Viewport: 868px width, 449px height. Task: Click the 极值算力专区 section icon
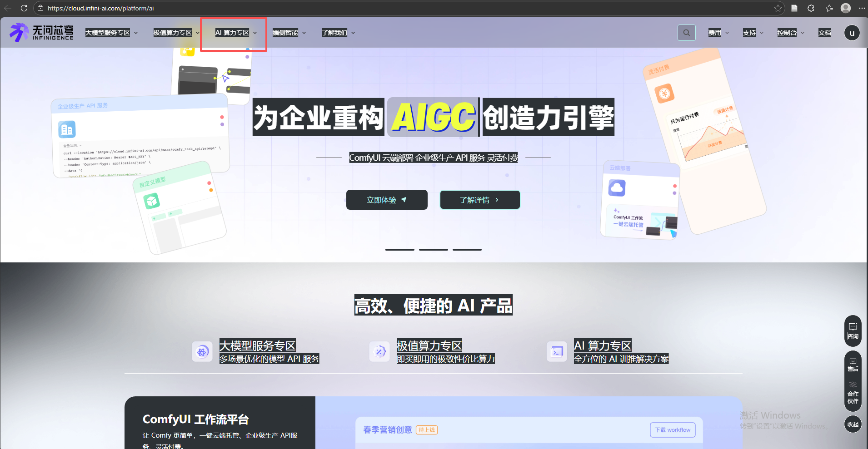(379, 351)
